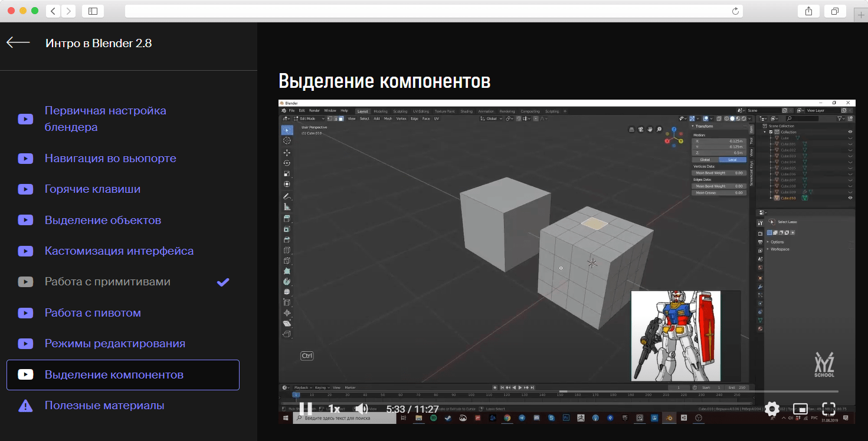The height and width of the screenshot is (441, 868).
Task: Open video player settings gear
Action: tap(772, 409)
